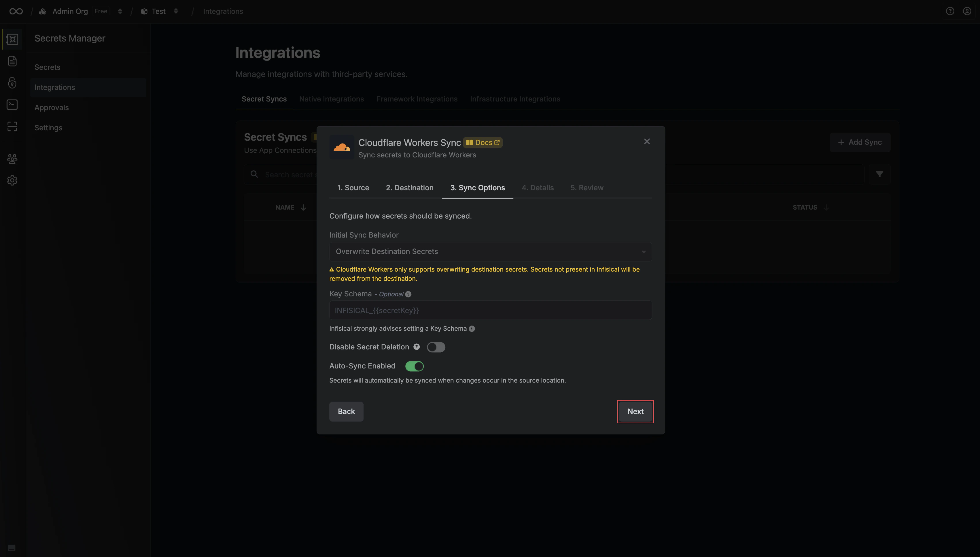Click the NAME column sort arrow
The height and width of the screenshot is (557, 980).
coord(304,207)
